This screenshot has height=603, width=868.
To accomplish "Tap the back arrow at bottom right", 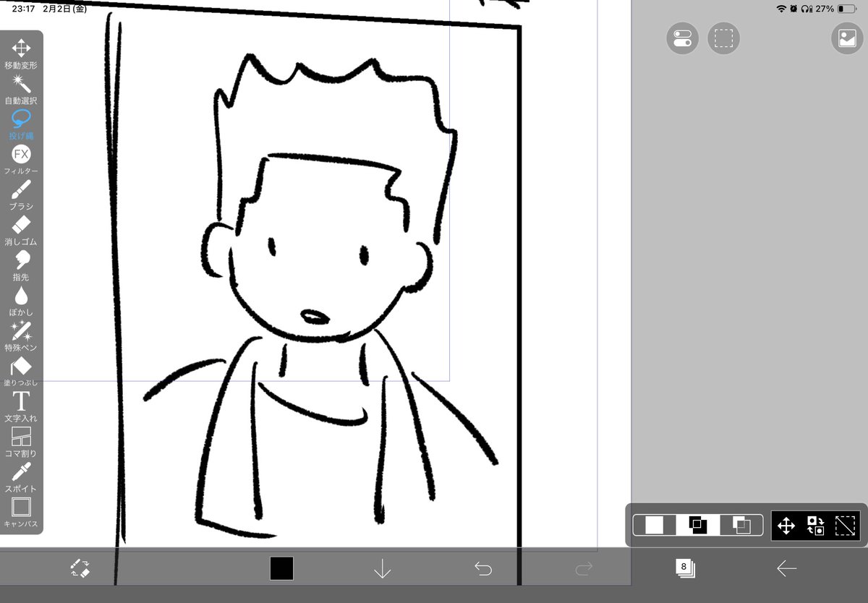I will pos(786,569).
